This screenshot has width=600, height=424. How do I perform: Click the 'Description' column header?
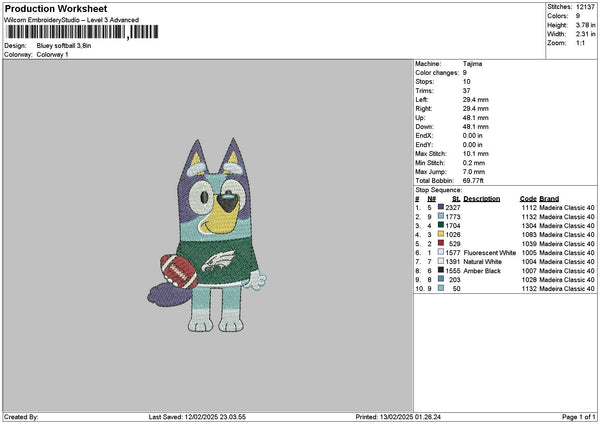click(x=482, y=199)
